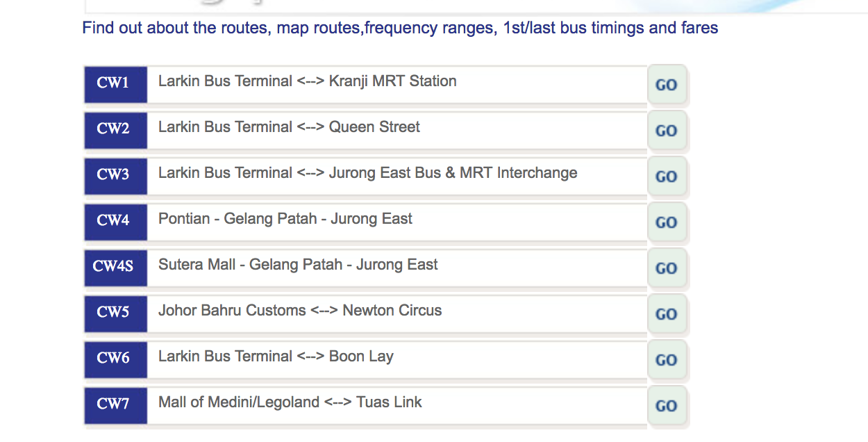Click GO for the Boon Lay route
Screen dimensions: 868x442
667,360
